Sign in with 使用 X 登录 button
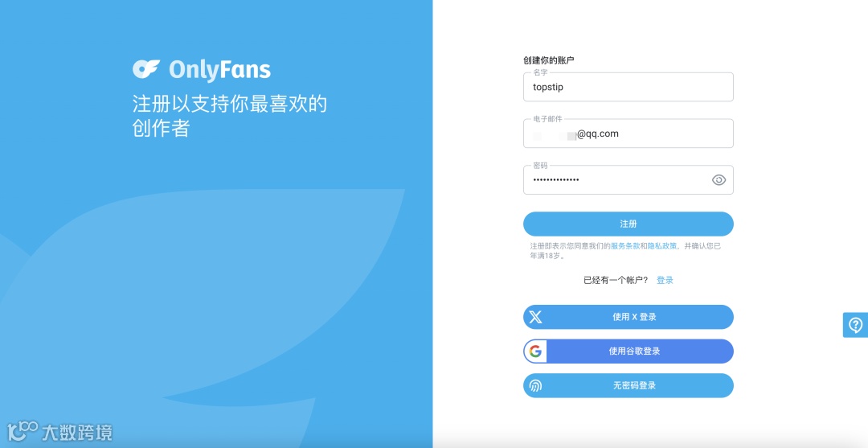 (628, 317)
